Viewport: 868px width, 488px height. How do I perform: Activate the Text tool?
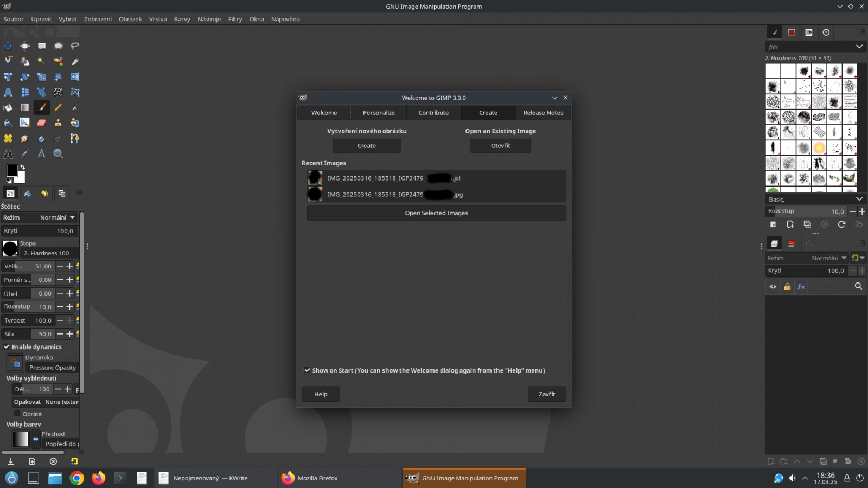pos(8,154)
